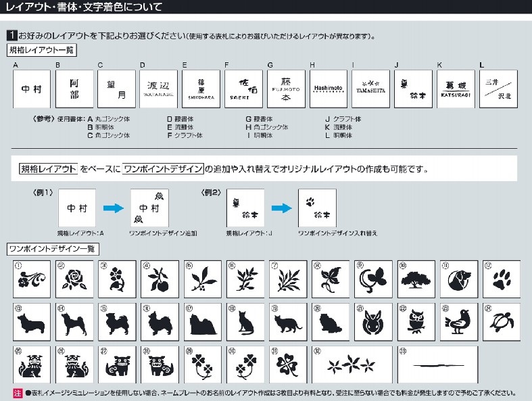Choose layout H with Hashimoto text

coord(329,89)
